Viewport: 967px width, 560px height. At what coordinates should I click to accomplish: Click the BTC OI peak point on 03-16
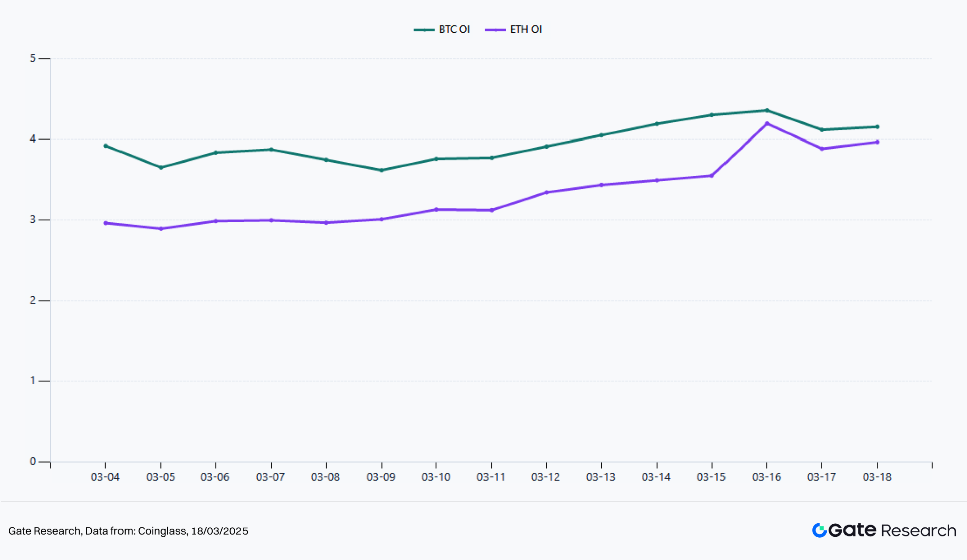pyautogui.click(x=767, y=110)
